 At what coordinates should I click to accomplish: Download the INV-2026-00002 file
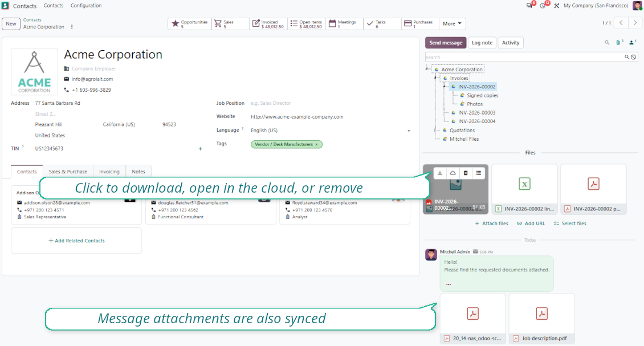pos(440,173)
